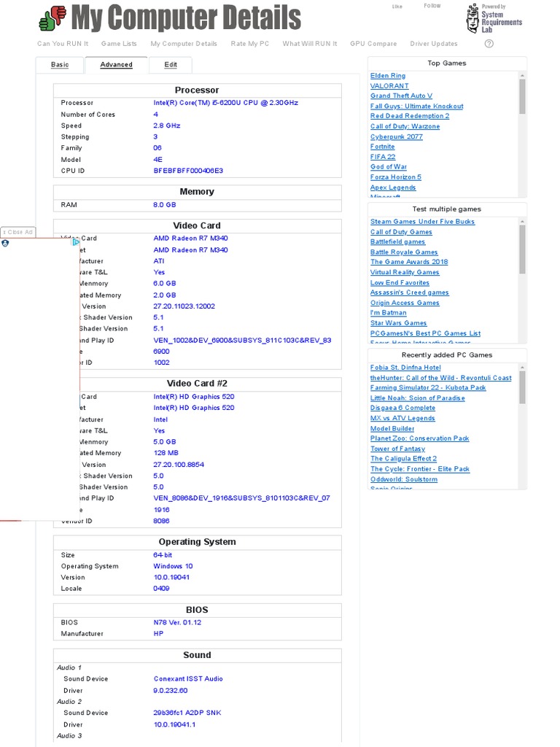
Task: Open Low End Favorites list
Action: coord(400,283)
